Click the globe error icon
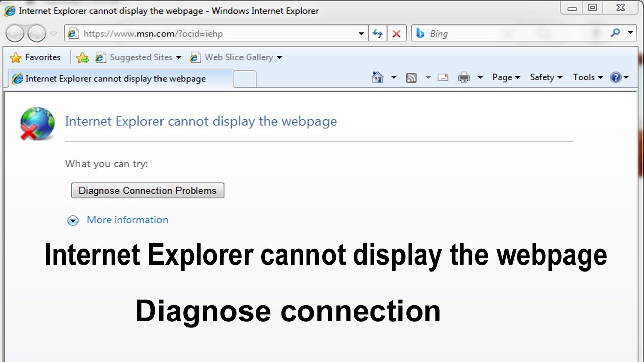Viewport: 644px width, 362px height. pyautogui.click(x=37, y=123)
